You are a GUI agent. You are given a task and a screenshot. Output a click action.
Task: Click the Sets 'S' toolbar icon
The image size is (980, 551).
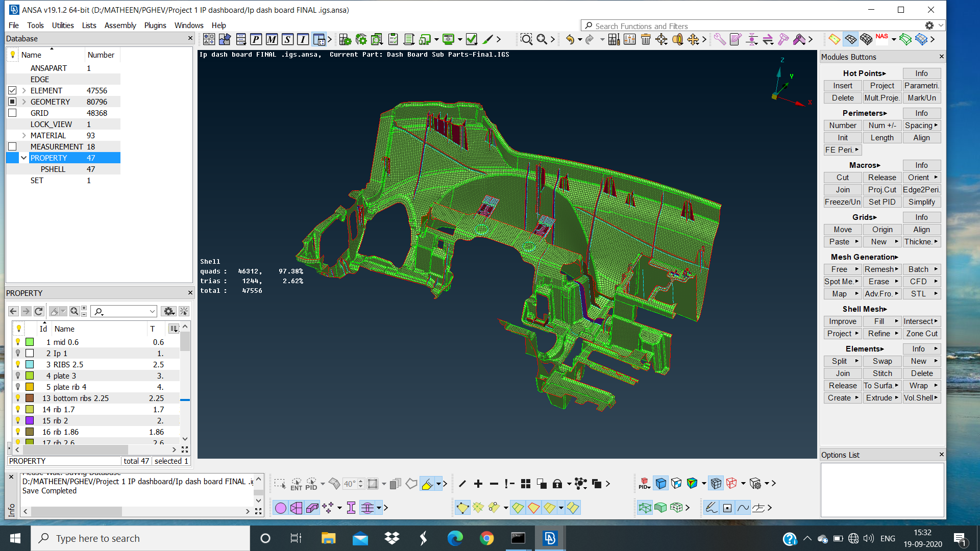point(286,39)
